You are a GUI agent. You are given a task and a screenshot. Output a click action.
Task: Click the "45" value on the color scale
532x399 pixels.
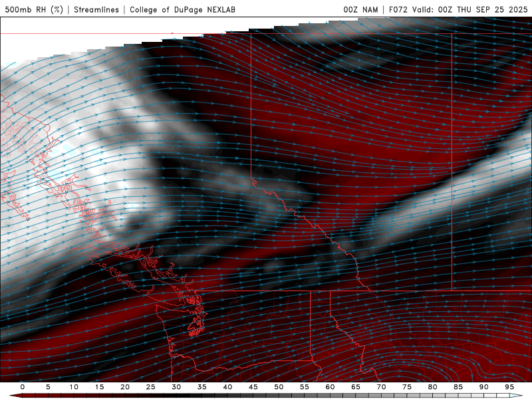click(253, 387)
